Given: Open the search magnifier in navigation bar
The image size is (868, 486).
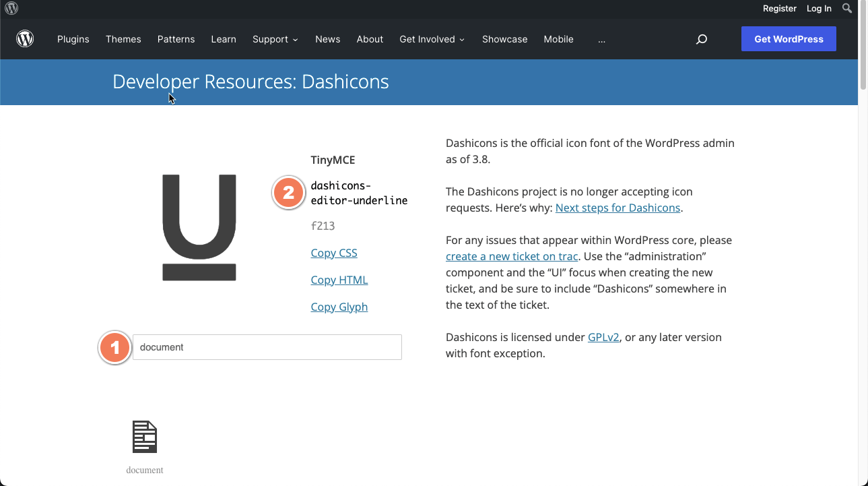Looking at the screenshot, I should coord(702,39).
